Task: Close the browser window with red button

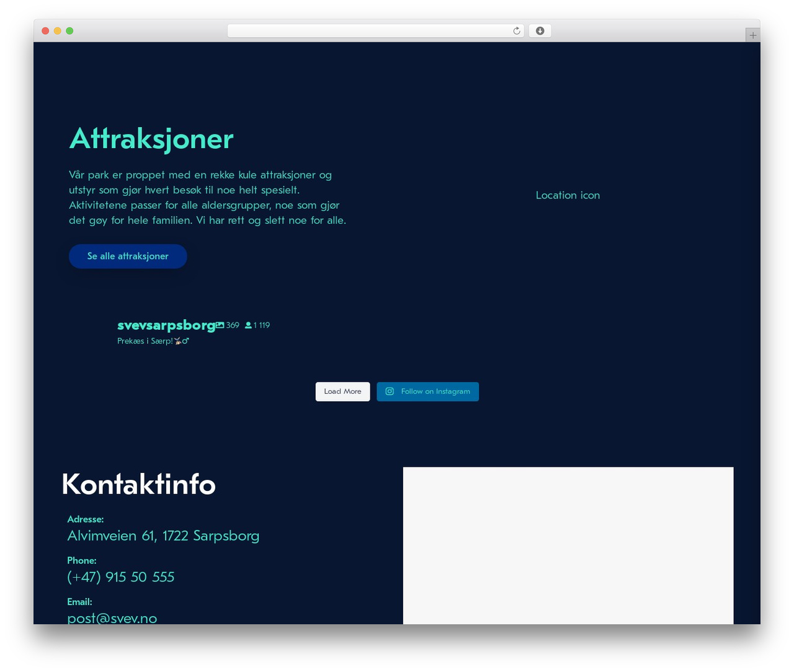Action: click(x=45, y=31)
